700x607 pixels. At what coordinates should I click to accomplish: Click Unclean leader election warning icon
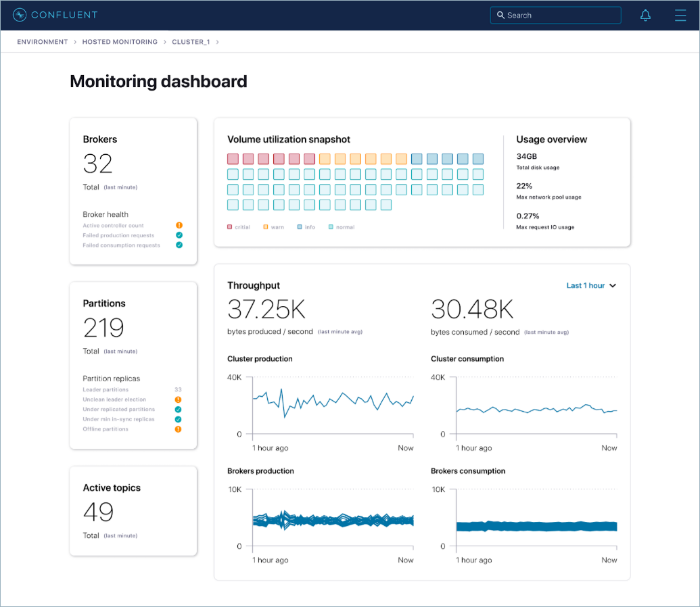click(x=179, y=399)
